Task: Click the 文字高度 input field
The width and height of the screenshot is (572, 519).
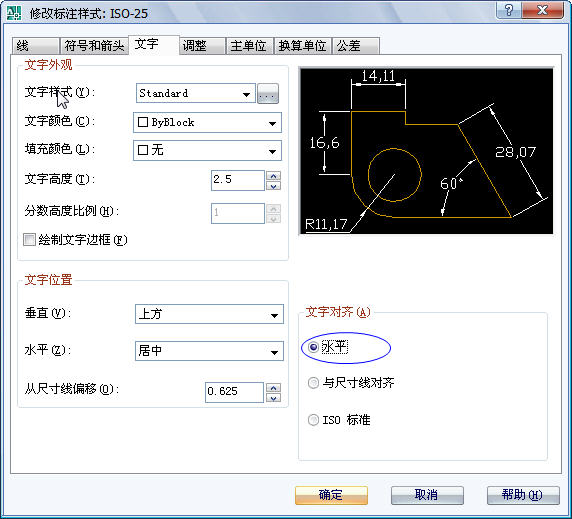Action: (238, 180)
